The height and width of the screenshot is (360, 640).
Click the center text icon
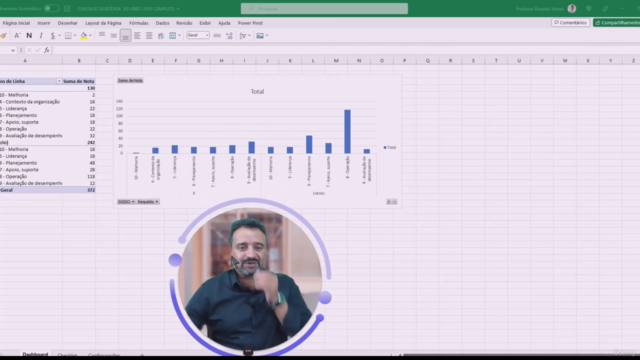pos(149,36)
